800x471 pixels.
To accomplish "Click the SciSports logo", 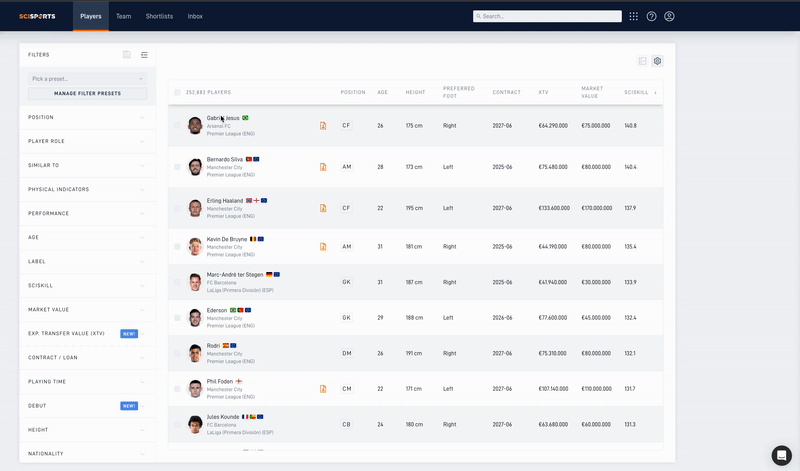I will coord(37,16).
